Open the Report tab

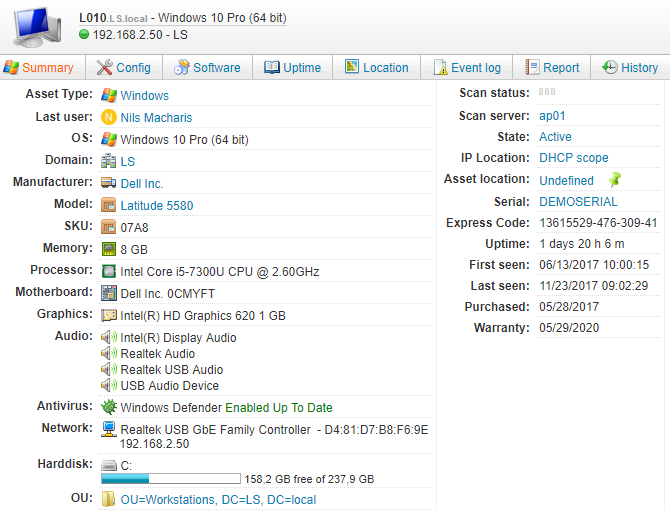click(x=552, y=67)
